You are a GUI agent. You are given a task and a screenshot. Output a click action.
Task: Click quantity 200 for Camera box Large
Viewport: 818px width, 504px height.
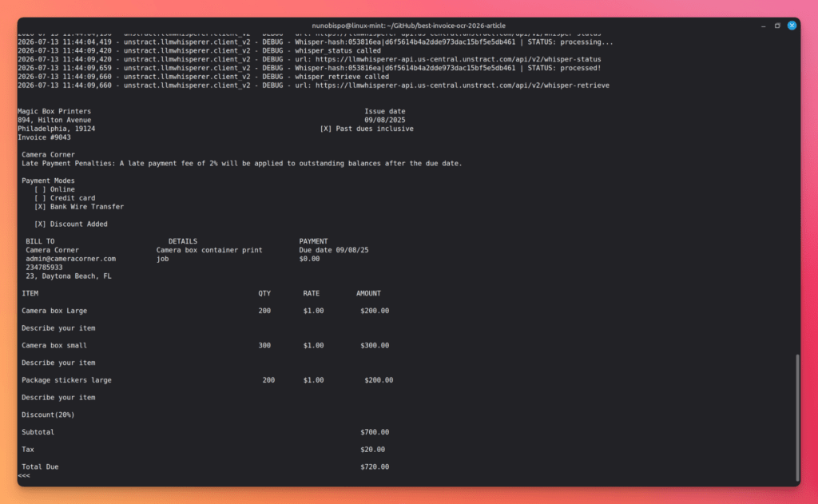(264, 311)
